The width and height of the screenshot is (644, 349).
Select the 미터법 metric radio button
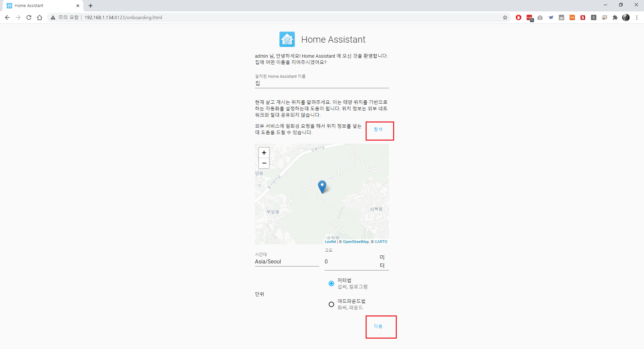coord(331,284)
